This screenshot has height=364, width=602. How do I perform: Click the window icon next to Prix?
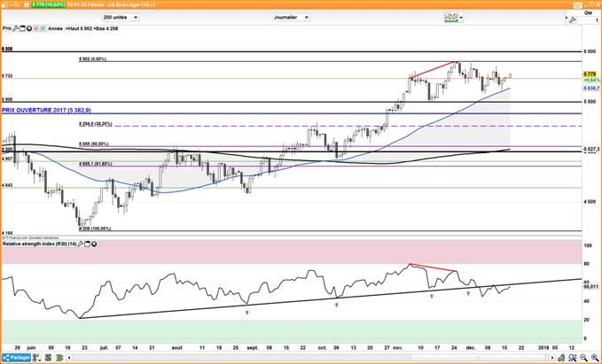[22, 28]
